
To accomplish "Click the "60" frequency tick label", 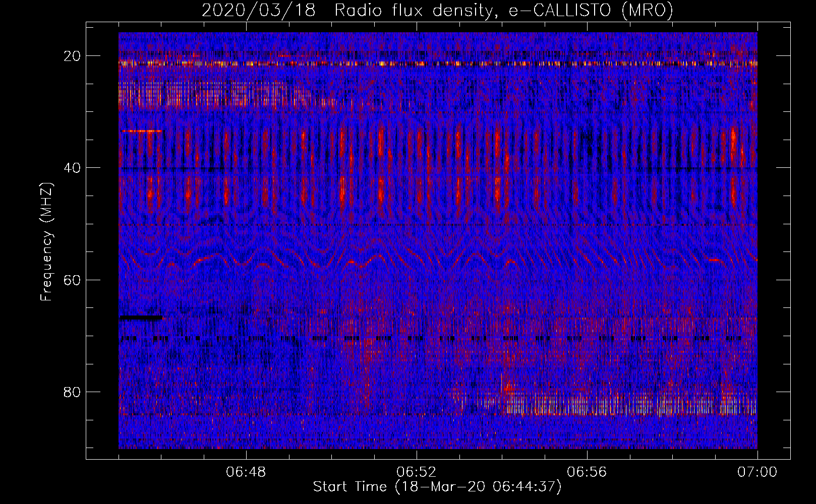I will point(73,280).
